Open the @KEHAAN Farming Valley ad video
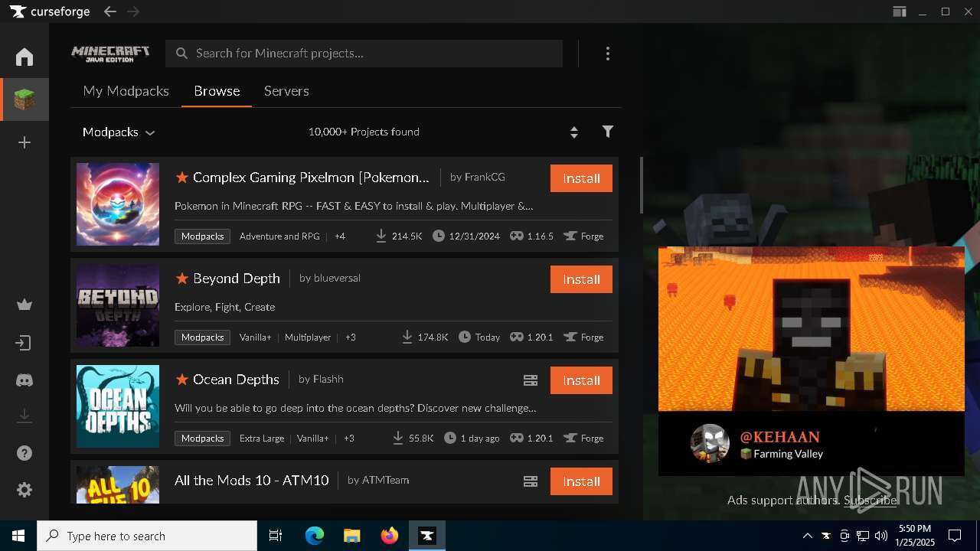Viewport: 980px width, 551px height. 812,361
